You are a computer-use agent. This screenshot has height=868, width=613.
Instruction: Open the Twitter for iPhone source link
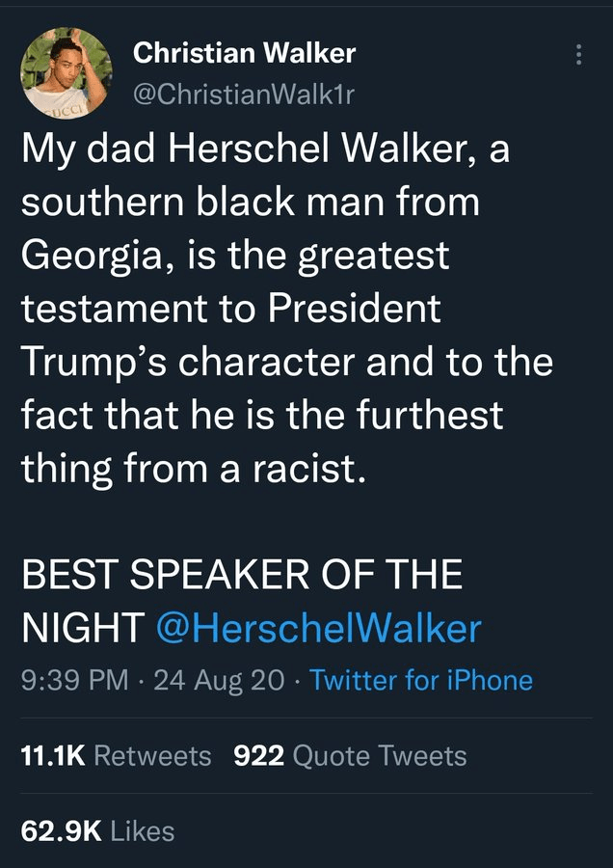tap(421, 680)
